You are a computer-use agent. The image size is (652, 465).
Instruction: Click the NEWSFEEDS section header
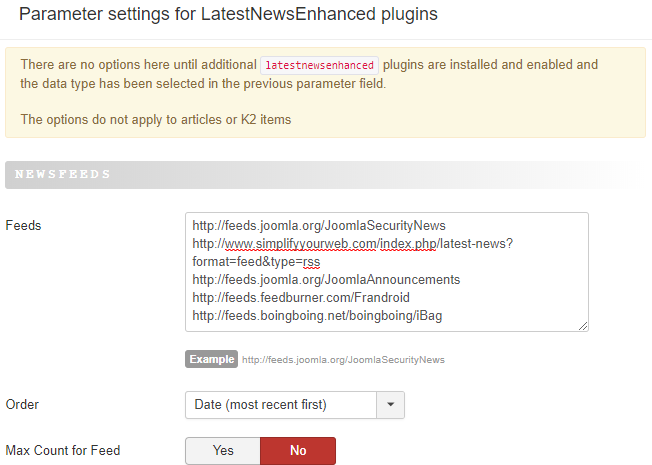60,175
